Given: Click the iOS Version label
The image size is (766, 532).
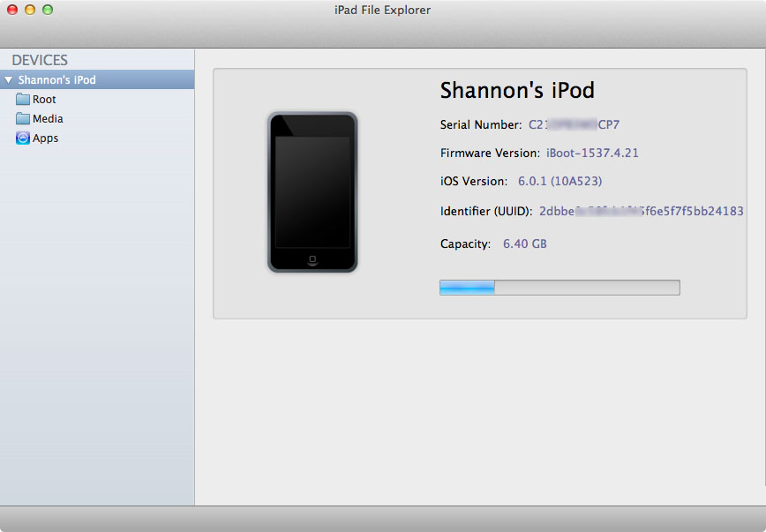Looking at the screenshot, I should 474,181.
